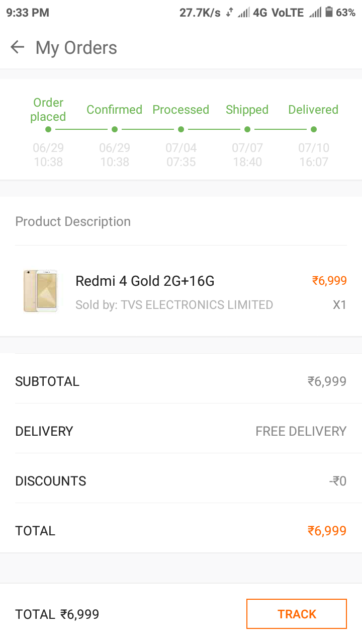Screen dimensions: 362x644
Task: Tap the DISCOUNTS row
Action: tap(181, 481)
